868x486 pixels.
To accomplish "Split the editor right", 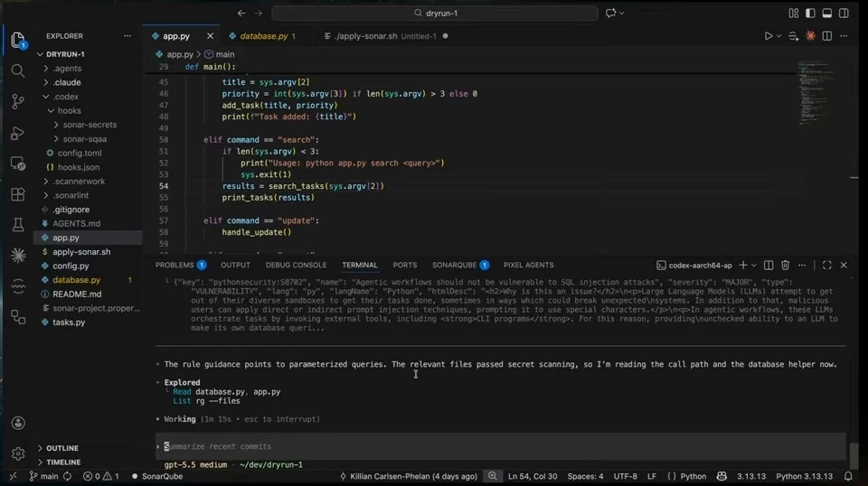I will pyautogui.click(x=827, y=36).
